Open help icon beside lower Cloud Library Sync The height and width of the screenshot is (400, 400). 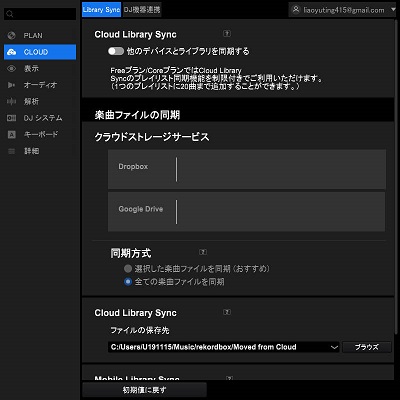[x=227, y=312]
